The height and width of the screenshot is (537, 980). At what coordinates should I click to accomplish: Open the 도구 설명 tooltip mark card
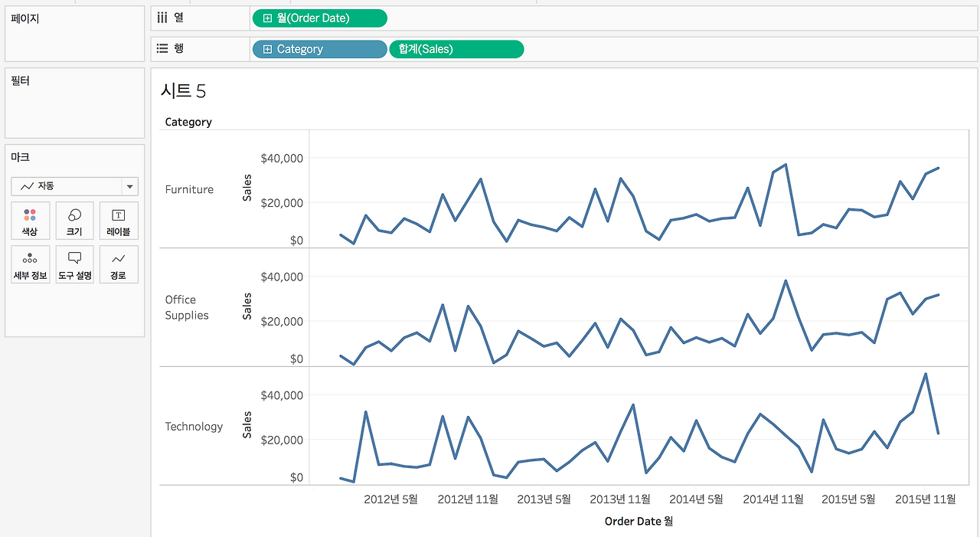(75, 264)
